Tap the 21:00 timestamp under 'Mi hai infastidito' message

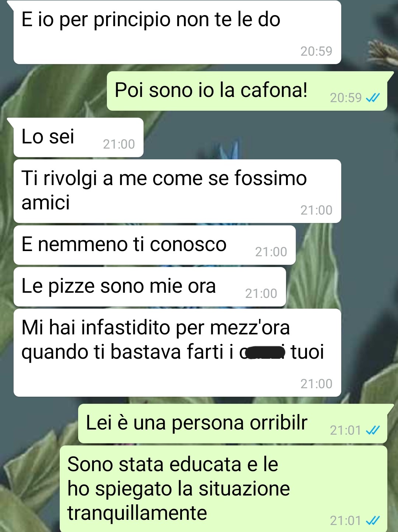(316, 384)
